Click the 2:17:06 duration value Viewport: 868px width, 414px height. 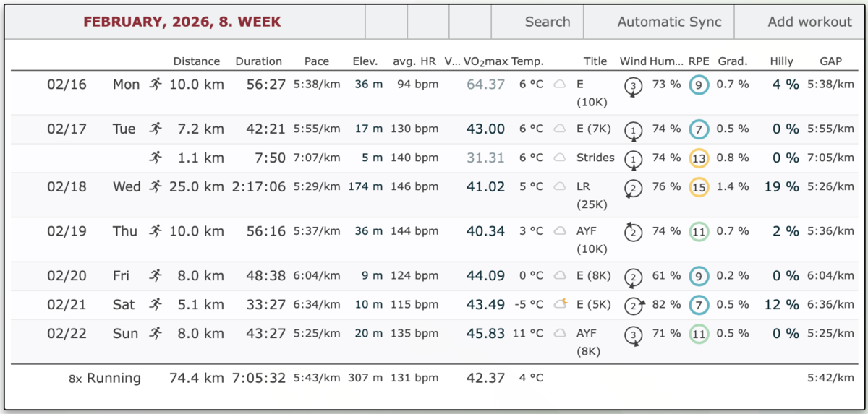(258, 186)
